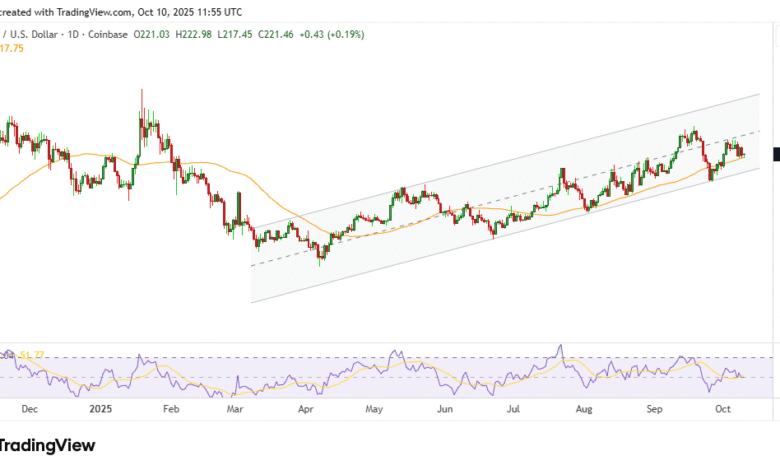Screen dimensions: 780x470
Task: Click the Dec label on time axis
Action: point(29,409)
